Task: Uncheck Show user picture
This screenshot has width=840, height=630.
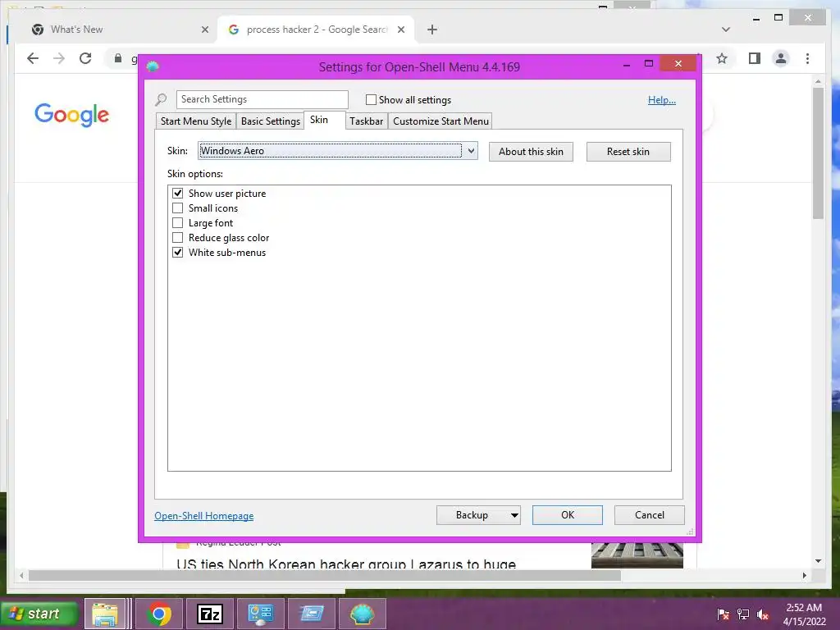Action: (x=178, y=194)
